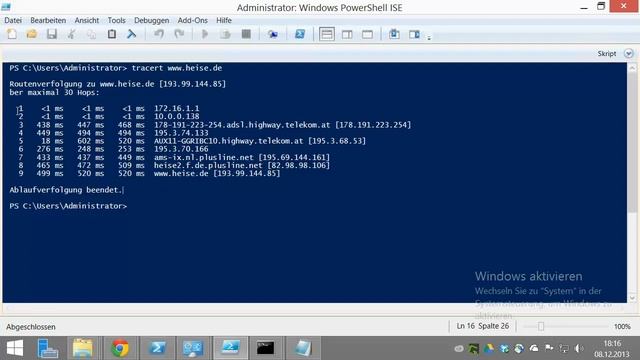
Task: Click the scrollbar up arrow in the console
Action: point(632,68)
